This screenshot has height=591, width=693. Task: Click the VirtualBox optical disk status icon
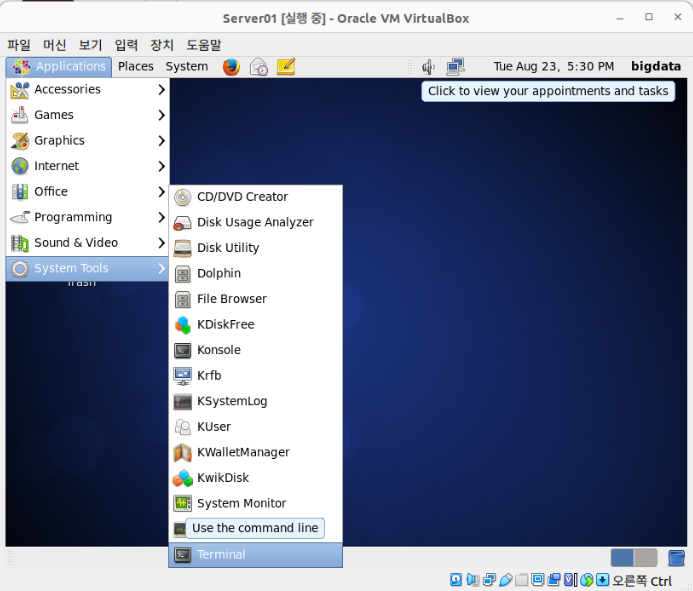pyautogui.click(x=456, y=580)
